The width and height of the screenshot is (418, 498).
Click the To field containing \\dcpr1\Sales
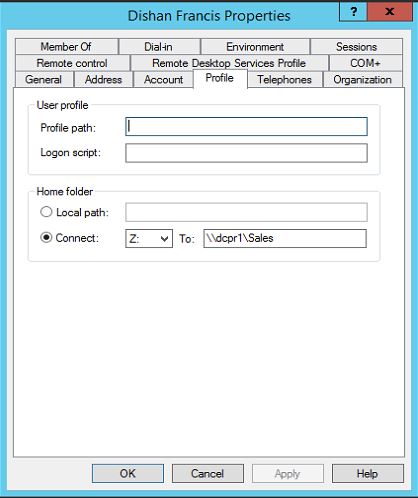coord(285,238)
